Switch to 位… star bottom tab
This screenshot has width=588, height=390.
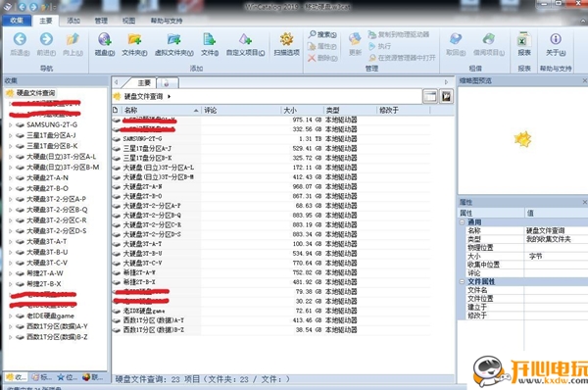pos(67,377)
